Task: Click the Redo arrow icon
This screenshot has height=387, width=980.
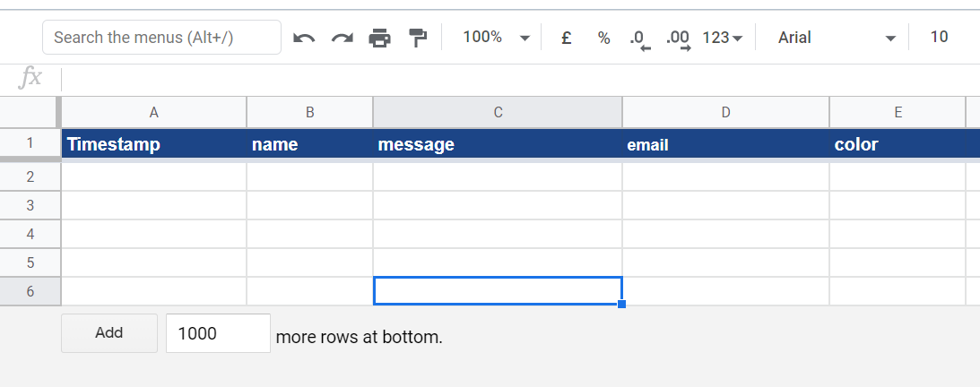Action: (x=342, y=38)
